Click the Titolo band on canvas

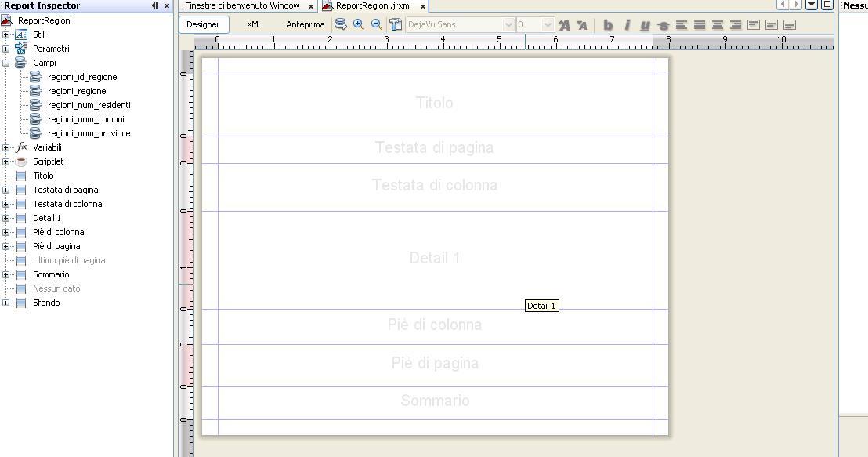click(435, 105)
